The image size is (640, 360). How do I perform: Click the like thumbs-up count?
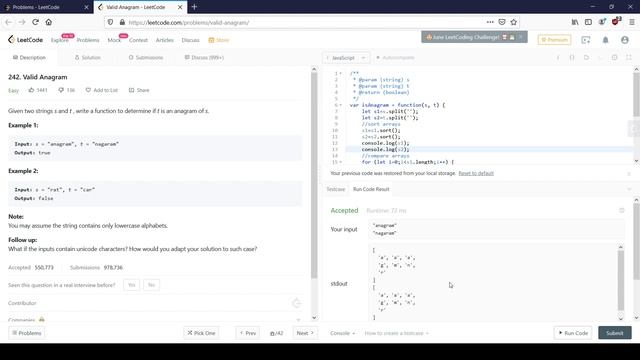[38, 90]
